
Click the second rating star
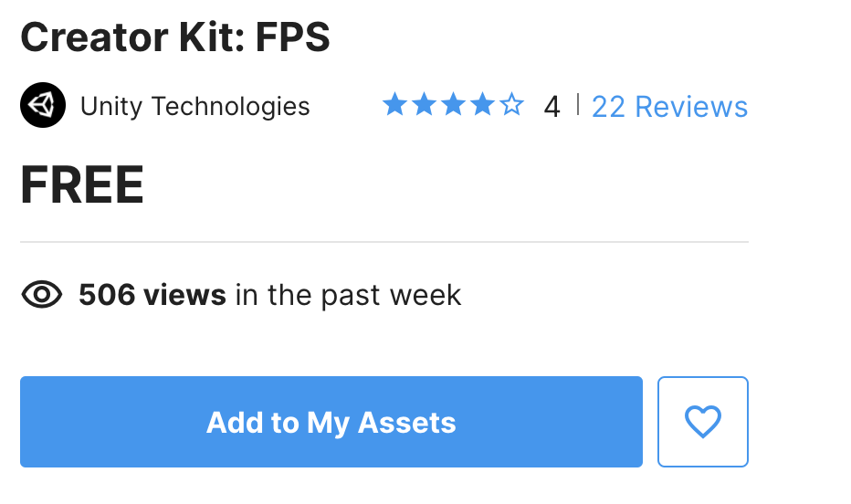424,106
